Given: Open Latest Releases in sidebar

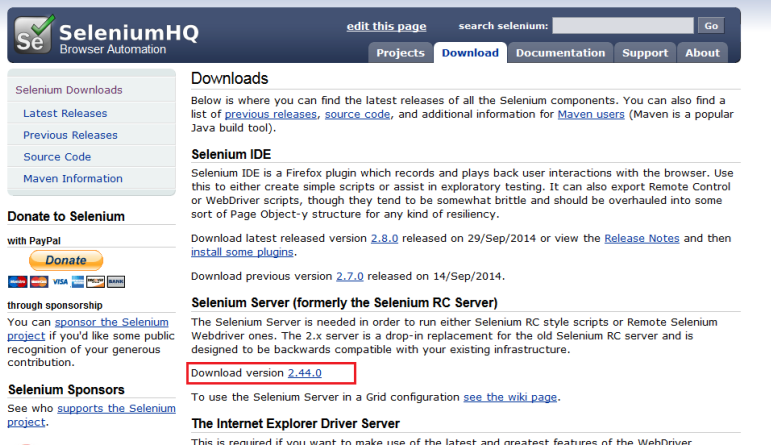Looking at the screenshot, I should click(65, 113).
